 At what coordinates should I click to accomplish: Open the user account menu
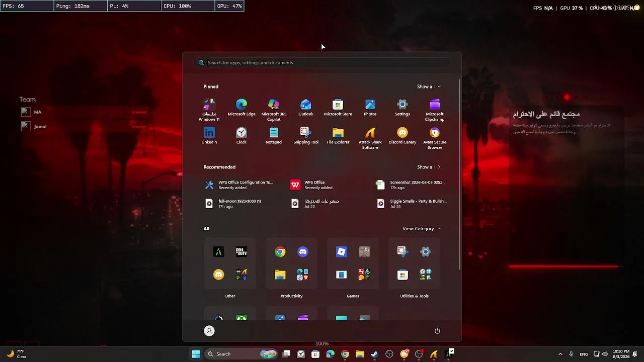click(209, 331)
